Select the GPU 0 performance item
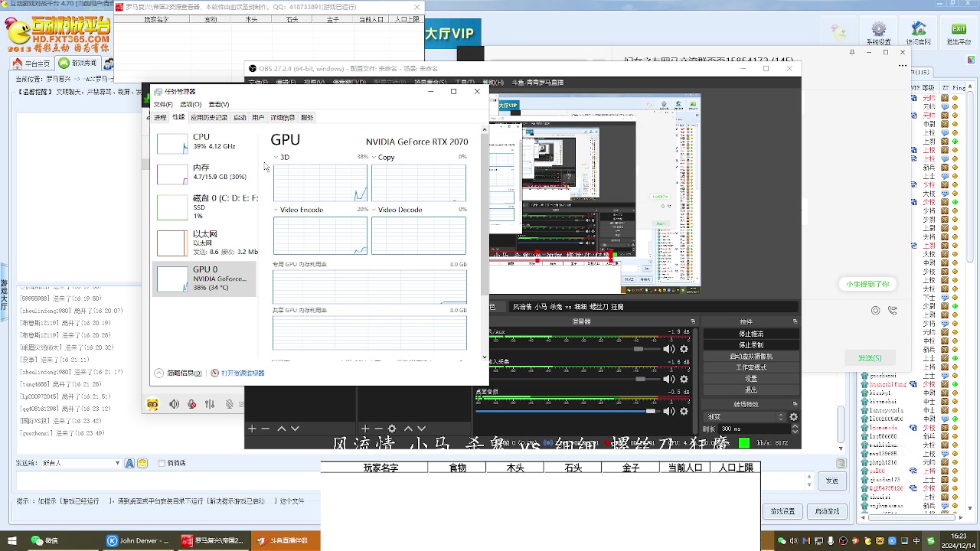Viewport: 980px width, 551px height. (204, 279)
